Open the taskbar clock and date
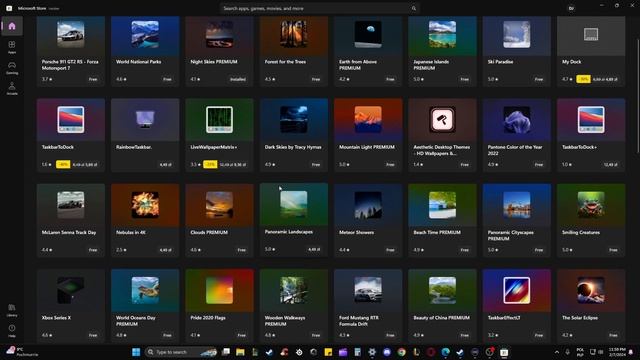This screenshot has height=360, width=640. [617, 352]
